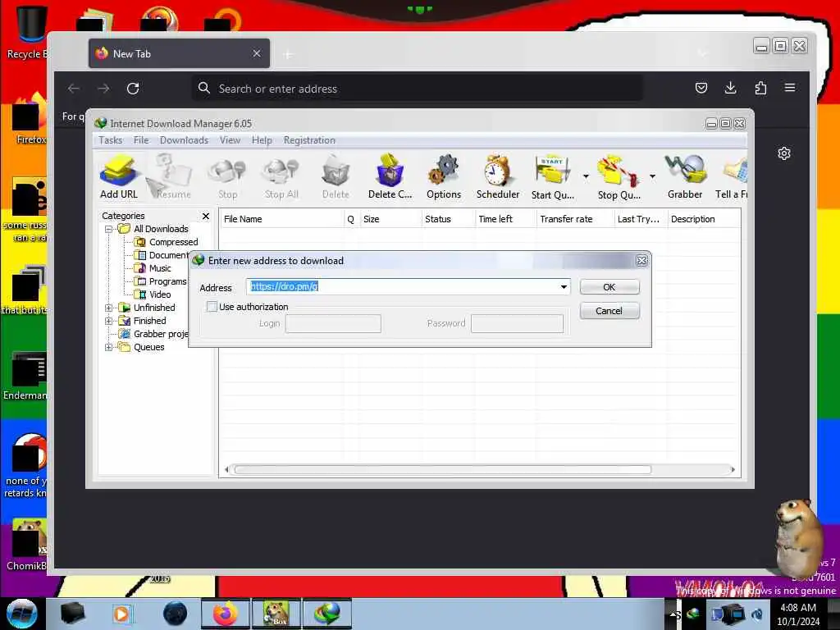Sort by the File Name column header
The width and height of the screenshot is (840, 630).
tap(282, 219)
